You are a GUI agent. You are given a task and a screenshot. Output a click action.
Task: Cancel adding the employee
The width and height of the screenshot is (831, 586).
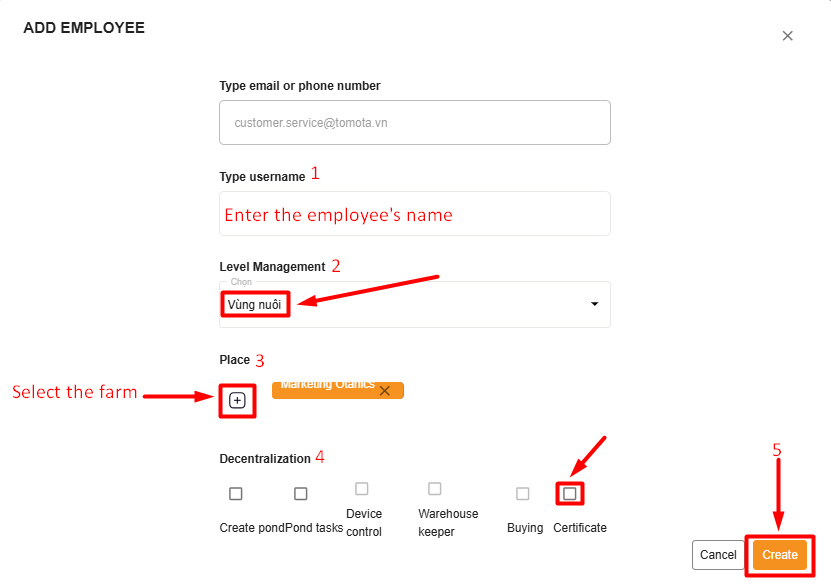coord(718,555)
